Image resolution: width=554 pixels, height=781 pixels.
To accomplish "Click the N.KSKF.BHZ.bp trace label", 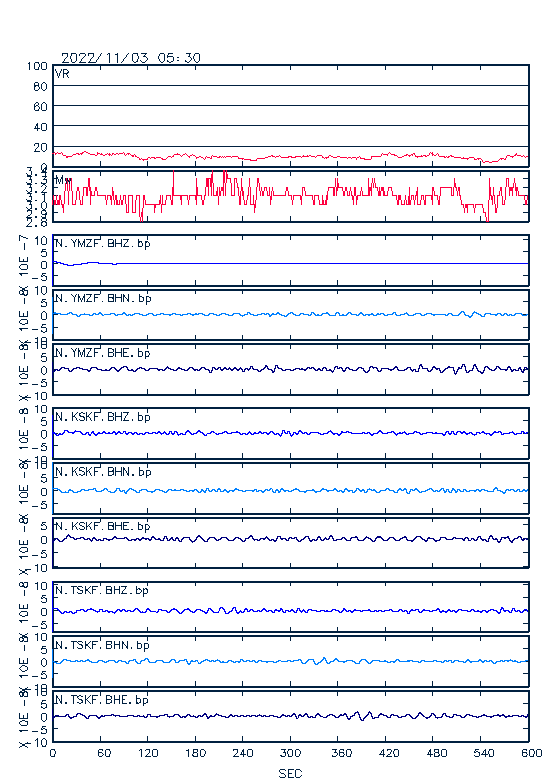I will [x=103, y=417].
